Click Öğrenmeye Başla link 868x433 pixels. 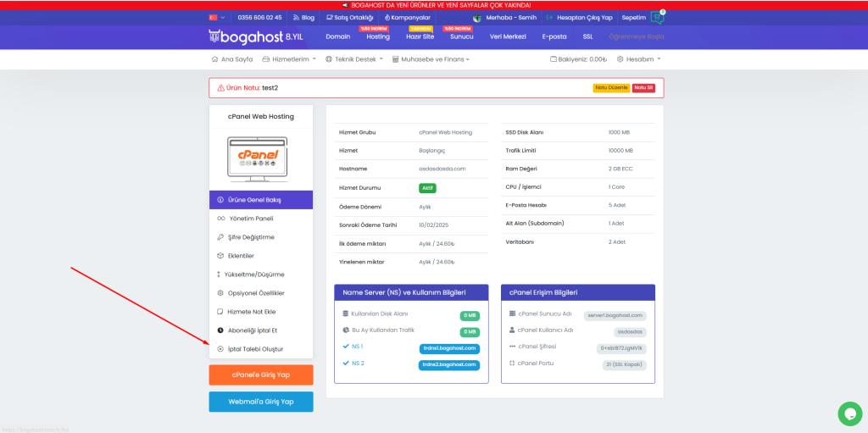(x=636, y=37)
